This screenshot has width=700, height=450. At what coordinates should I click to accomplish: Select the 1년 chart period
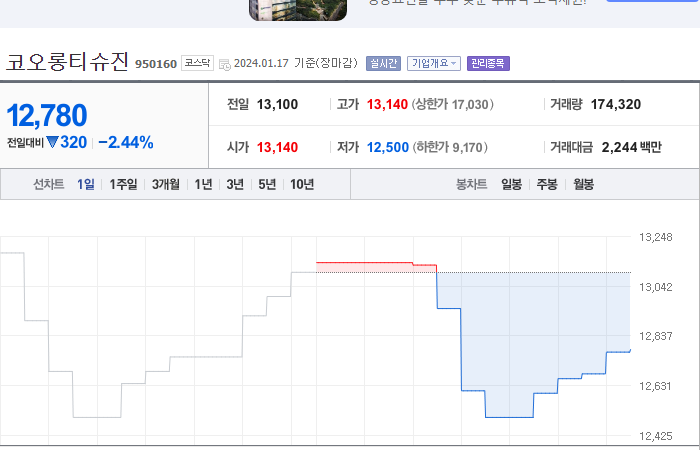(x=203, y=184)
